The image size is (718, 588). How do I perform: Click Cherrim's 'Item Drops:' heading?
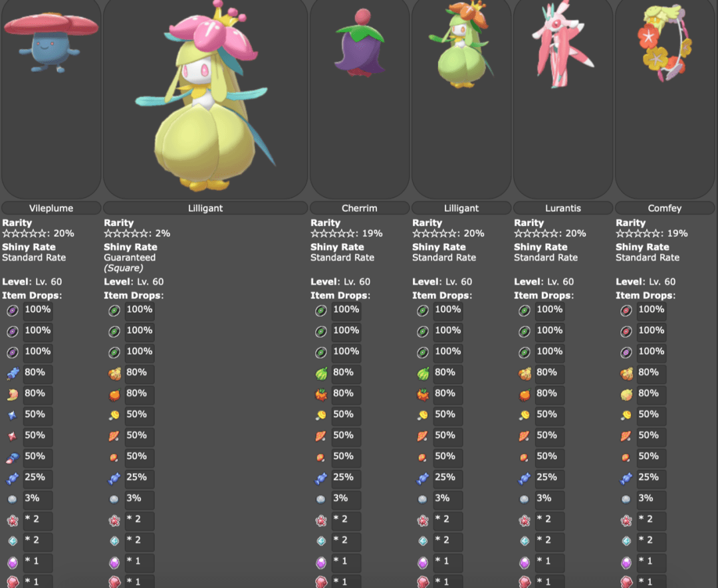pyautogui.click(x=340, y=296)
